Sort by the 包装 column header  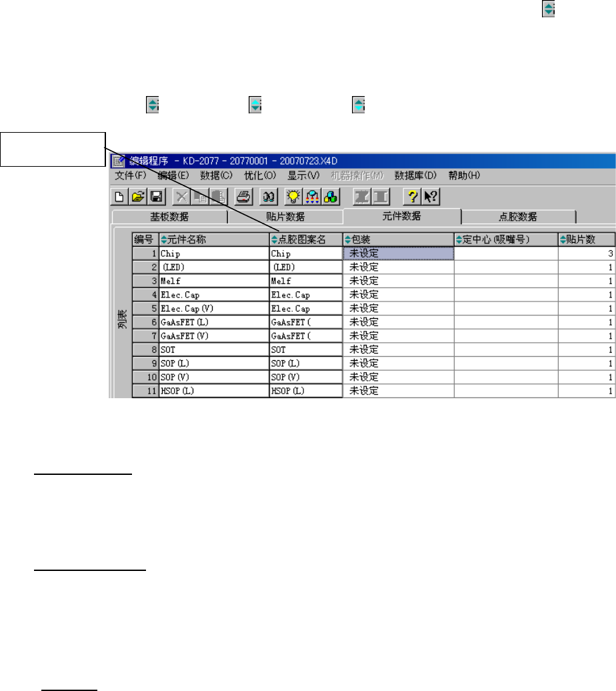pos(398,239)
